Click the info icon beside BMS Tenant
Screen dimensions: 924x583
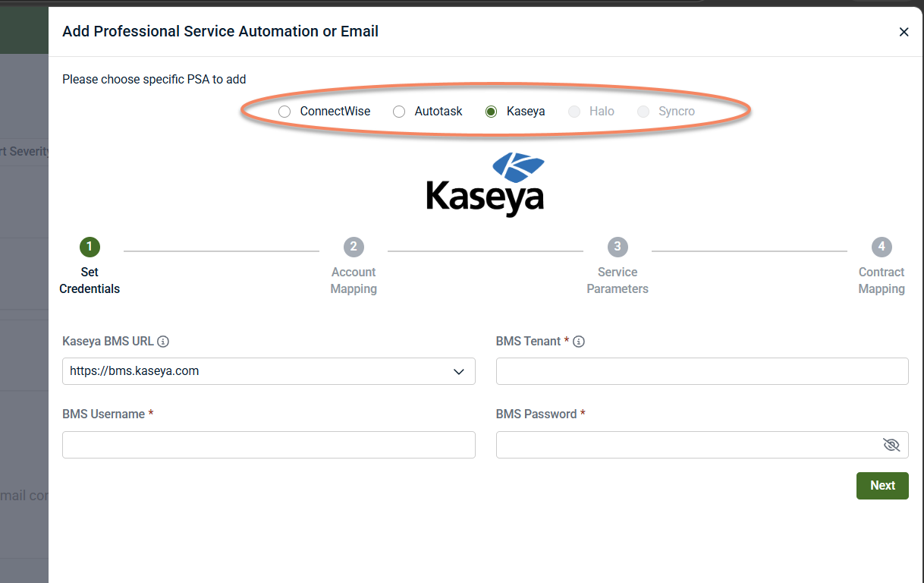pos(579,342)
